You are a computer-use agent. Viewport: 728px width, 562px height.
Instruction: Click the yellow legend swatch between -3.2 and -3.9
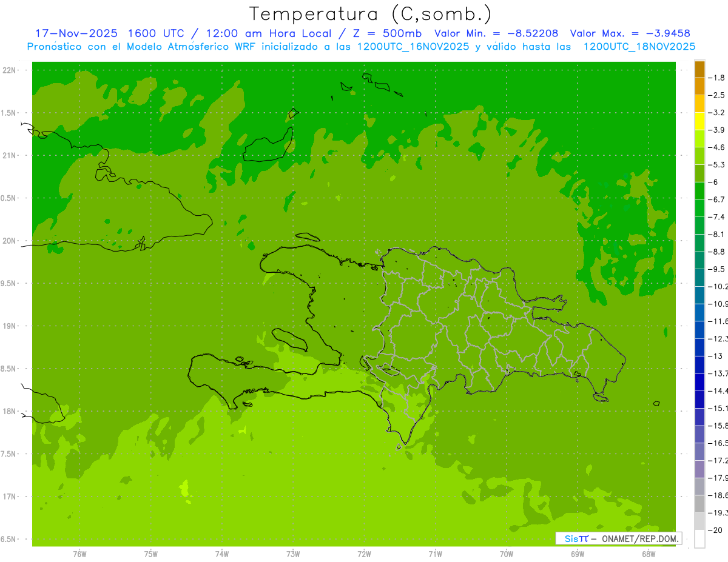(x=699, y=121)
